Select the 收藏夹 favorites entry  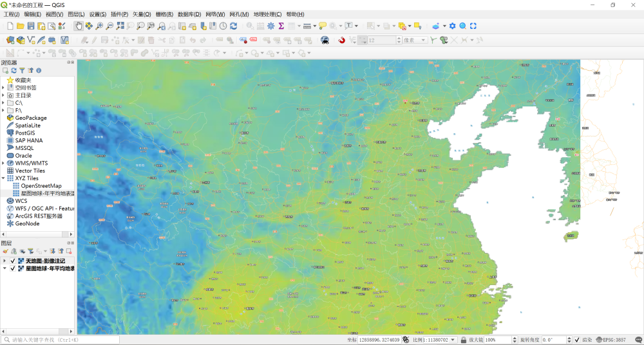(23, 80)
